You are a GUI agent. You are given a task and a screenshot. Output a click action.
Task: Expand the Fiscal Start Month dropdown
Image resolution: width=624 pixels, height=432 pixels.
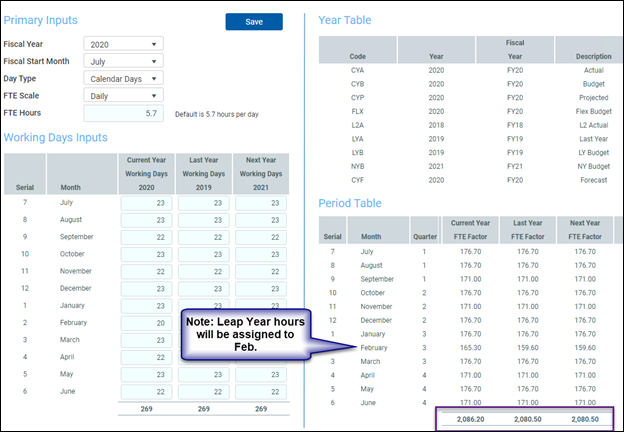click(x=124, y=61)
